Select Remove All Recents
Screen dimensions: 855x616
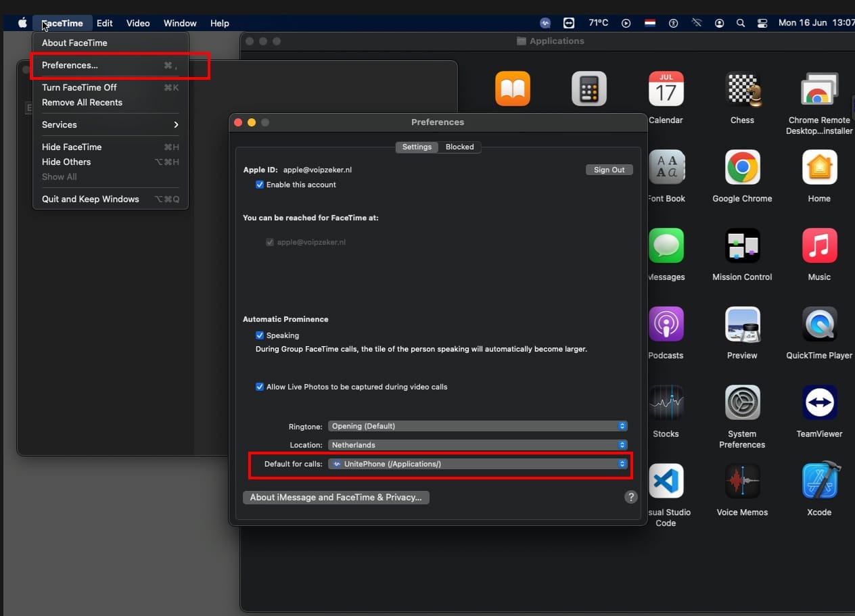tap(110, 102)
